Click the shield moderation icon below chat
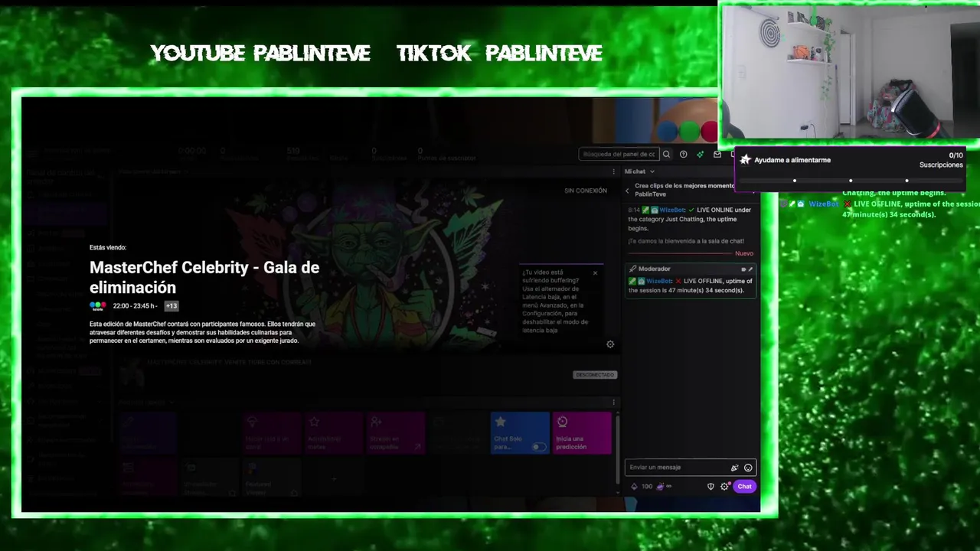The image size is (980, 551). coord(710,487)
